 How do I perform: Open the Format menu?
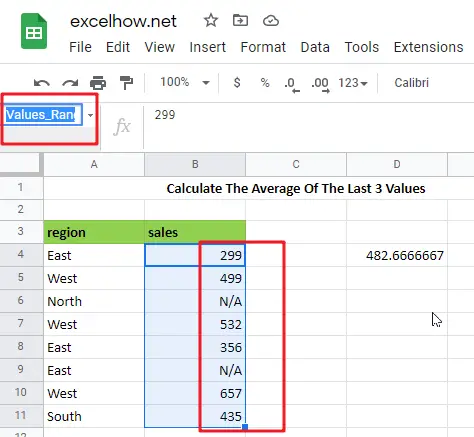263,47
